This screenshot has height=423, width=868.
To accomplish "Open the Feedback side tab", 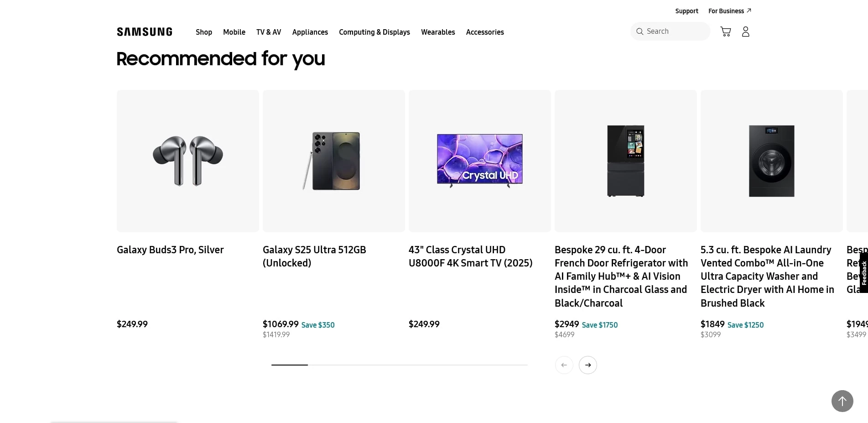I will click(x=863, y=273).
